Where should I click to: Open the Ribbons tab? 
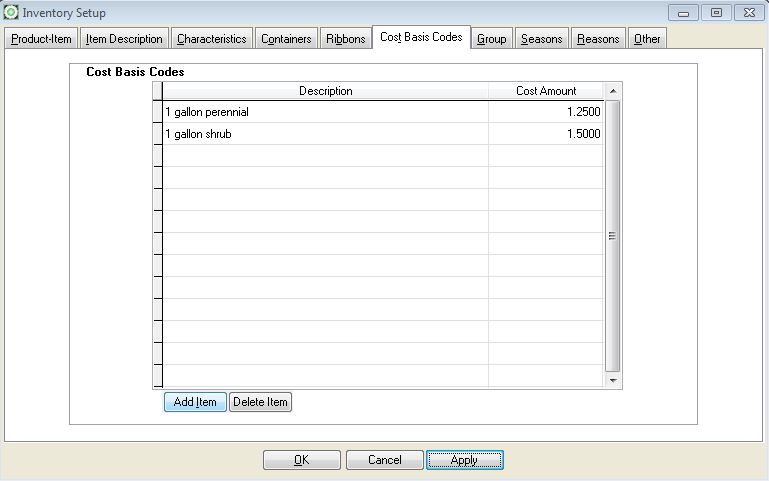(345, 39)
